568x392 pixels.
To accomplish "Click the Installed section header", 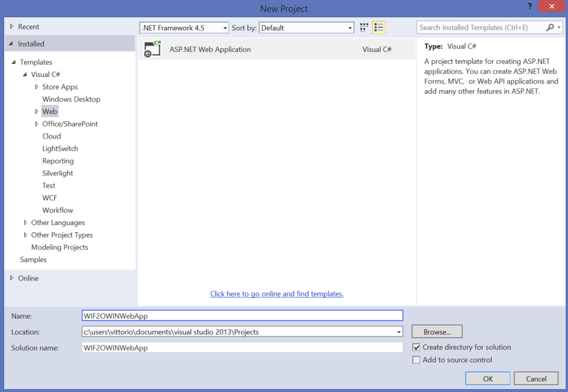I will pos(70,44).
